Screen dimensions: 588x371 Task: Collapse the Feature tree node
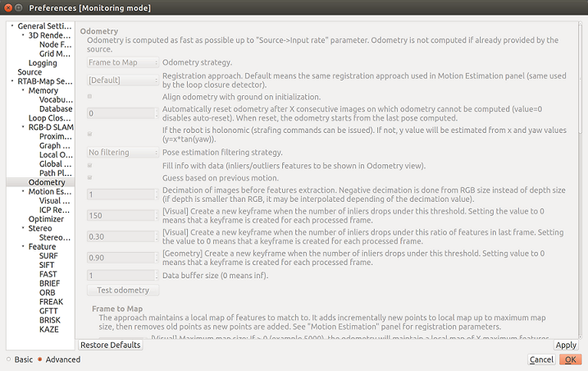coord(22,246)
